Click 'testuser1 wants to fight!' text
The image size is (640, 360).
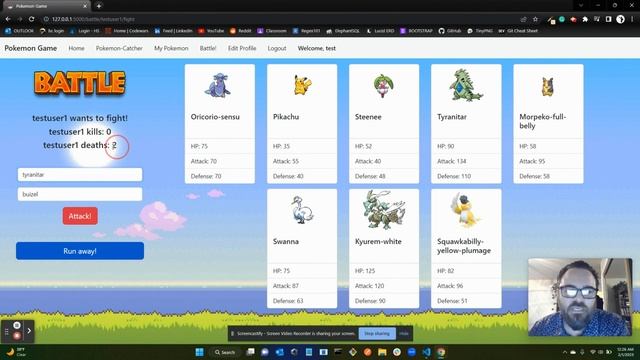(80, 118)
